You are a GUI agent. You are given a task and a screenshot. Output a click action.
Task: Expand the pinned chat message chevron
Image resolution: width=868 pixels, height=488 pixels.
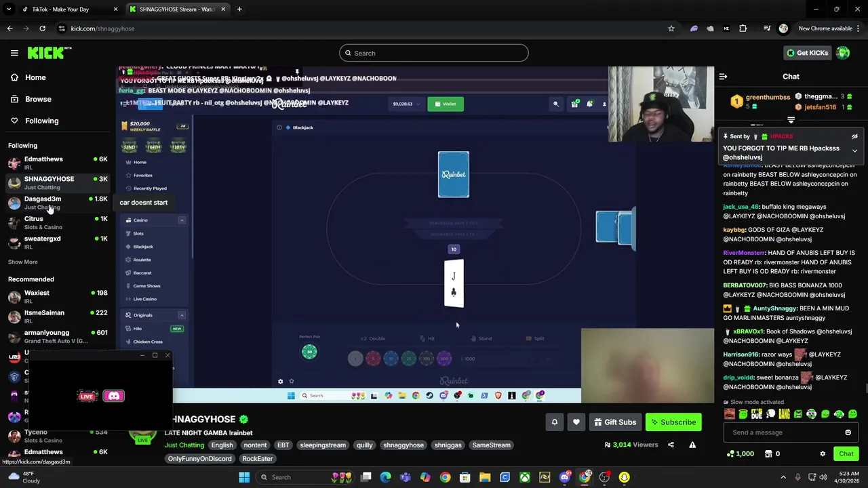[x=854, y=150]
